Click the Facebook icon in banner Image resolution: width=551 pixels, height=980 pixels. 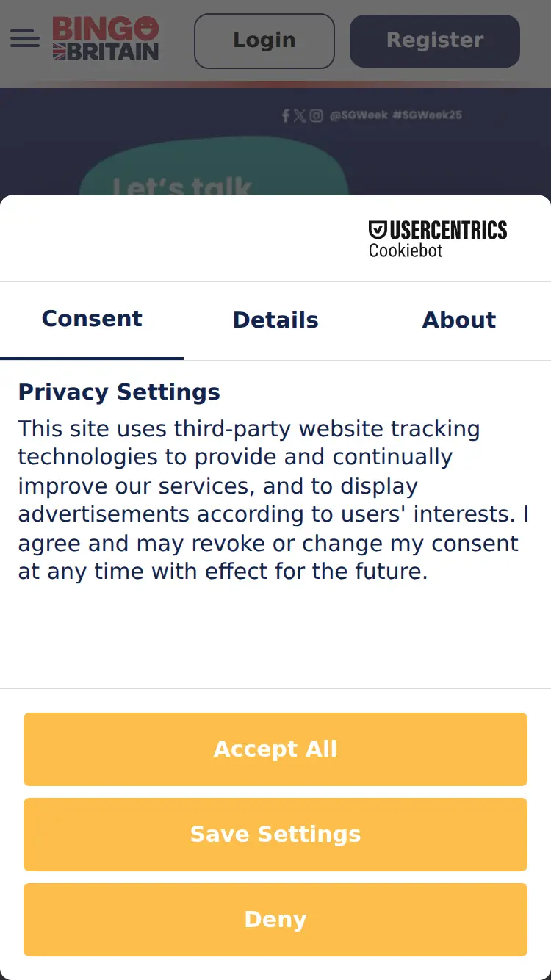pyautogui.click(x=286, y=115)
